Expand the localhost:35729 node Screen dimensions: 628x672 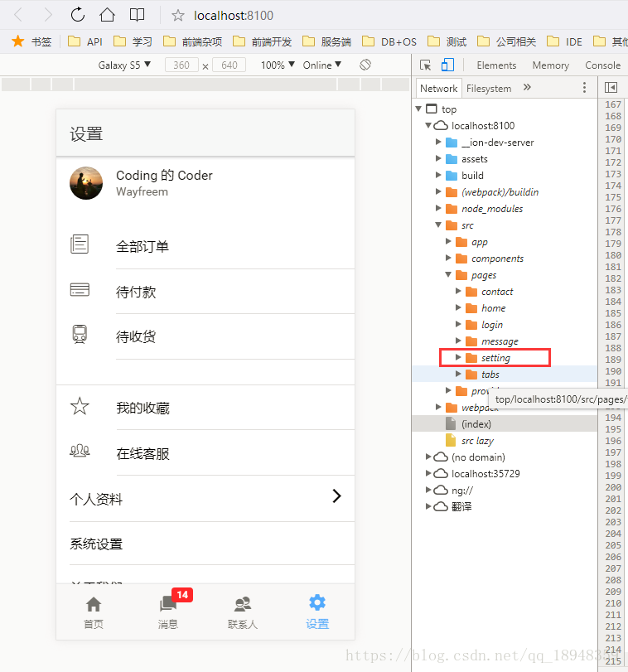[x=428, y=473]
